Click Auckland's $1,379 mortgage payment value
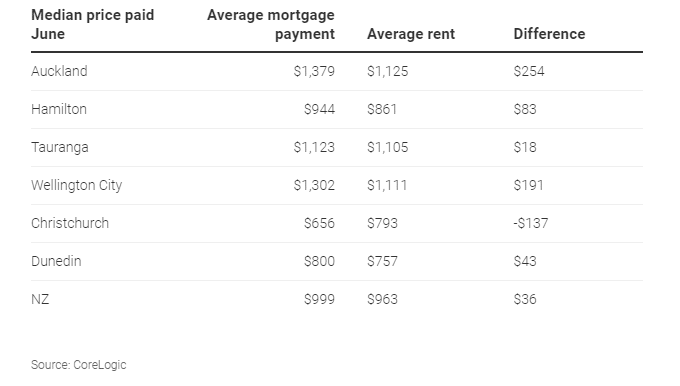 pos(314,71)
